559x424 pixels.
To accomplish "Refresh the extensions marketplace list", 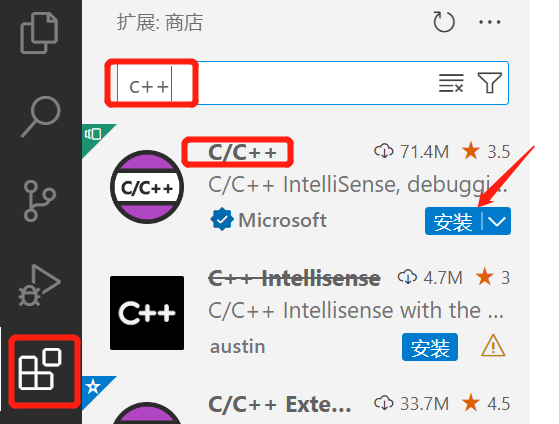I will point(444,22).
